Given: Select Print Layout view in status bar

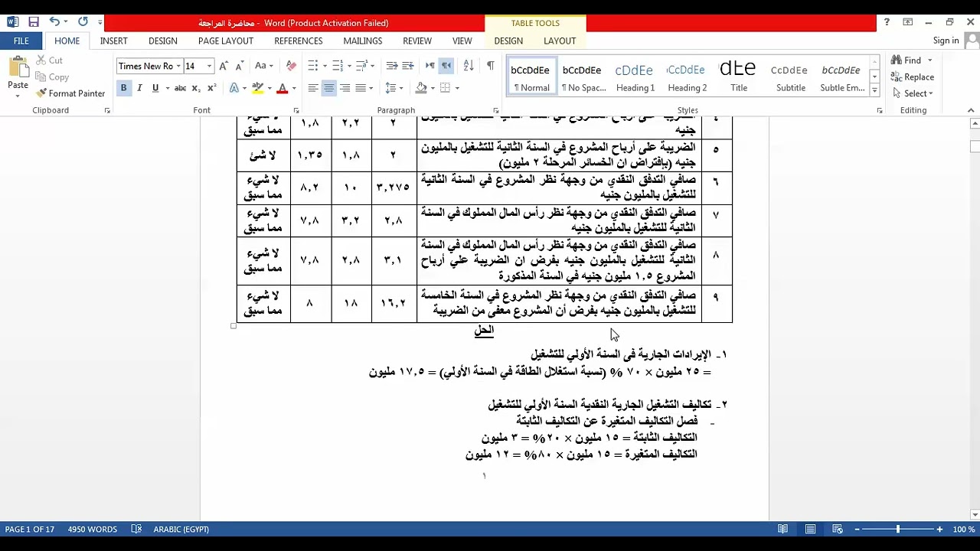Looking at the screenshot, I should click(x=810, y=529).
